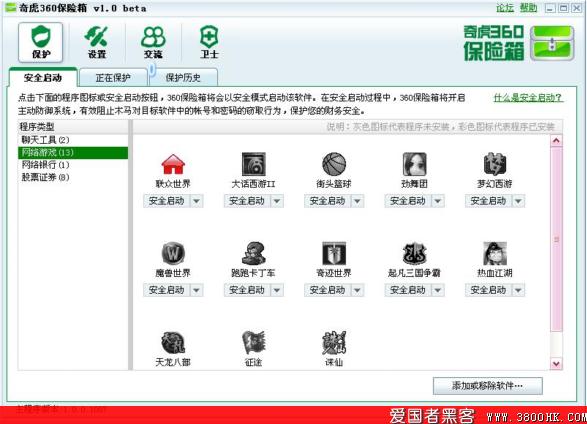Viewport: 587px width, 424px height.
Task: Select the 梦幻西游 game icon
Action: 495,164
